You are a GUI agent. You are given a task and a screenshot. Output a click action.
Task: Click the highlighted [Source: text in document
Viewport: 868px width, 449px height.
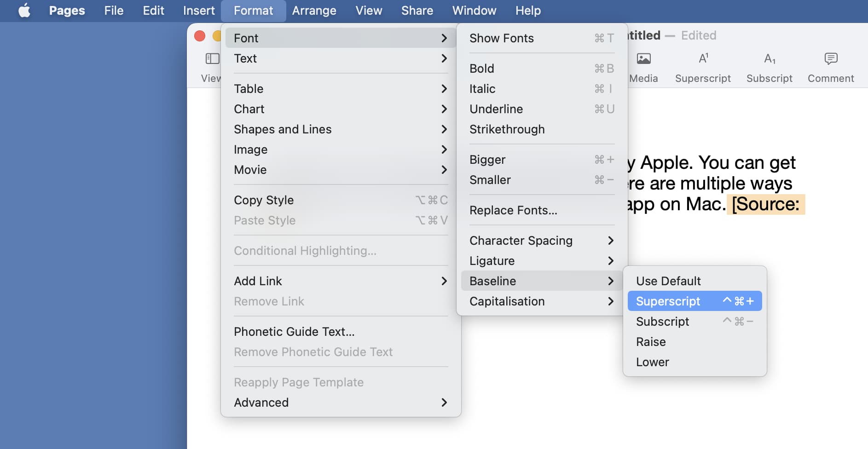point(766,204)
